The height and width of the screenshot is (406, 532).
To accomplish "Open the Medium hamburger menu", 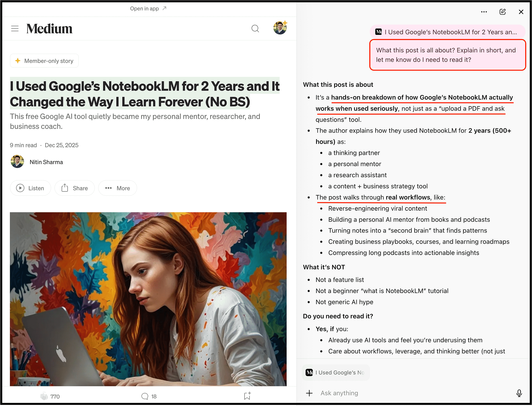I will [15, 29].
